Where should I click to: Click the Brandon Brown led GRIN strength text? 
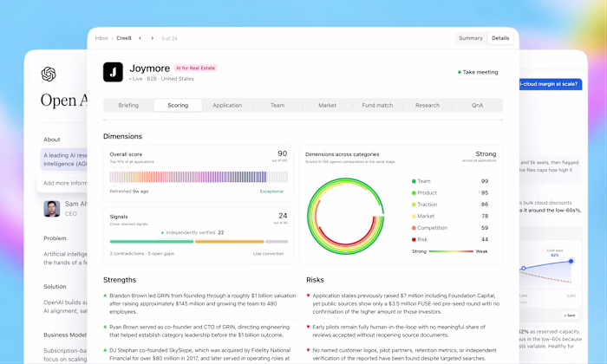point(202,303)
